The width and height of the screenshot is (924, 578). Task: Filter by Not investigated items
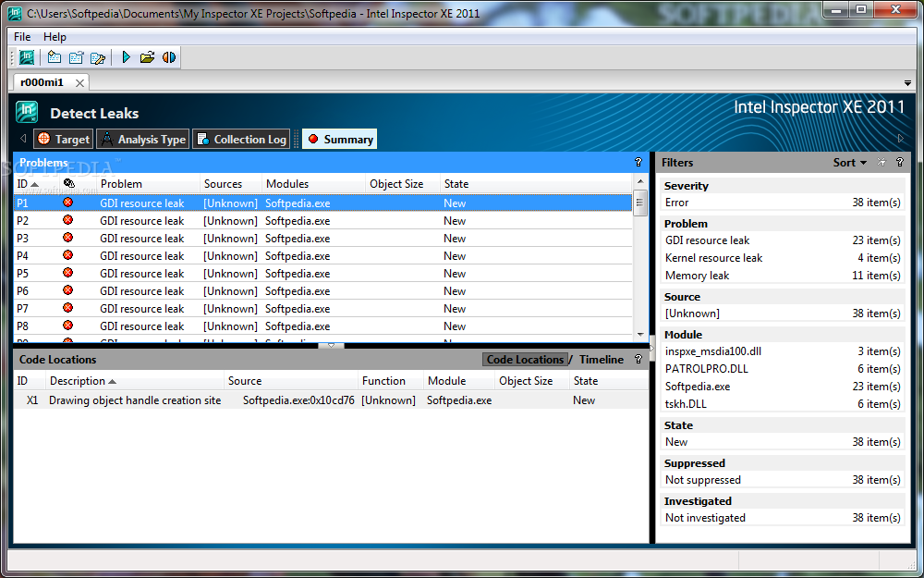[x=783, y=517]
